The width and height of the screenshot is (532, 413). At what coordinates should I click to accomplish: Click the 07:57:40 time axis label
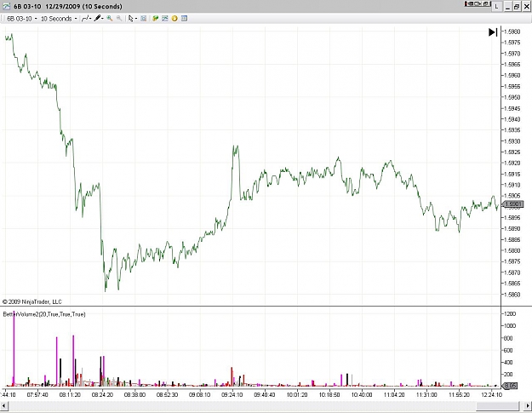coord(37,394)
